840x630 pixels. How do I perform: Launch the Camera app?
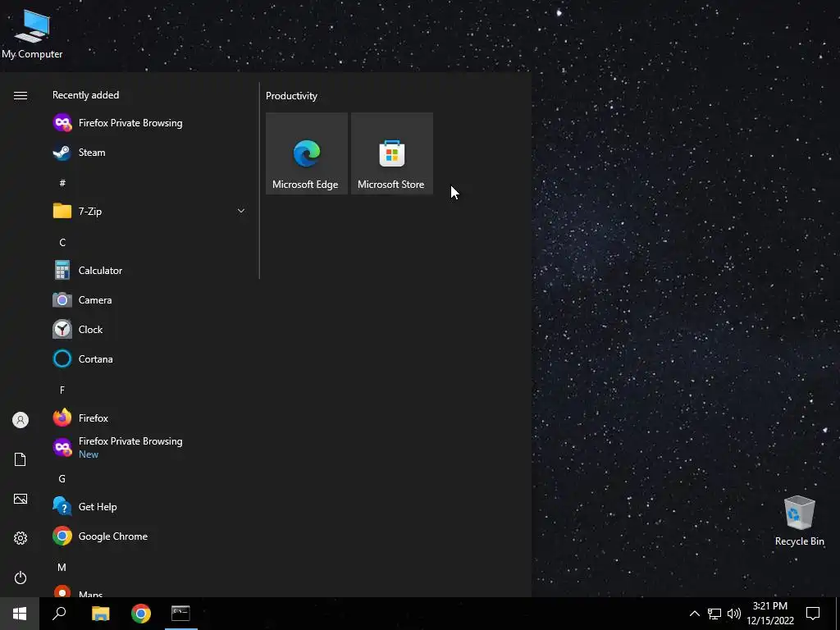[x=149, y=300]
